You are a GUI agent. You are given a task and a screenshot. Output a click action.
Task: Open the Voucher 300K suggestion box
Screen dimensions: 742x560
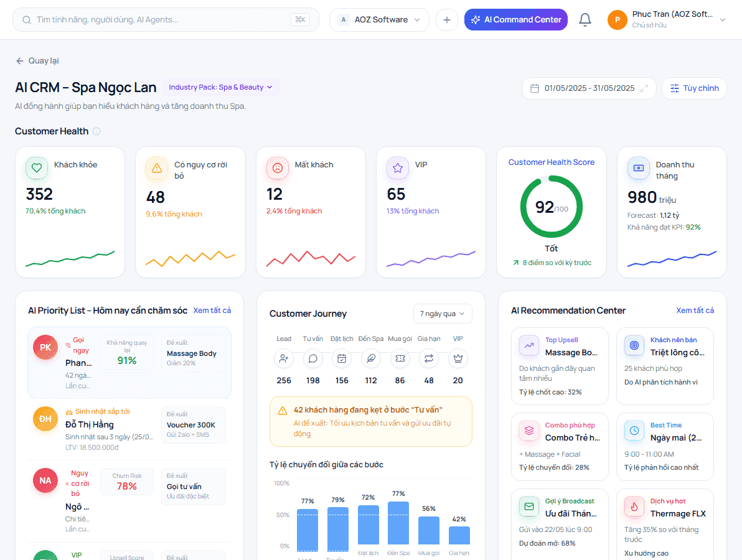[193, 425]
